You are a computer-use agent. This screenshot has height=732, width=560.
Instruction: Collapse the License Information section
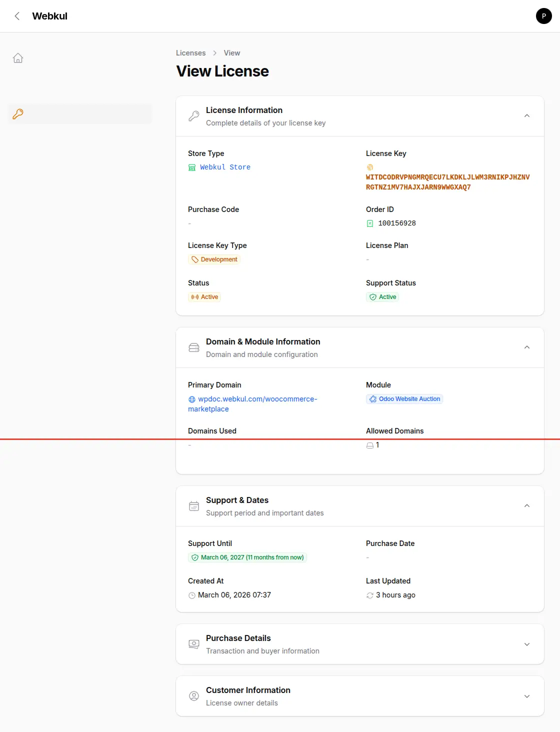(x=526, y=116)
